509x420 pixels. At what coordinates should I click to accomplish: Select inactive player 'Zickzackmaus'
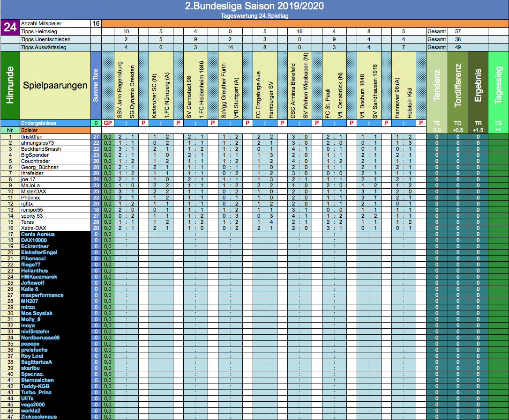pos(38,417)
